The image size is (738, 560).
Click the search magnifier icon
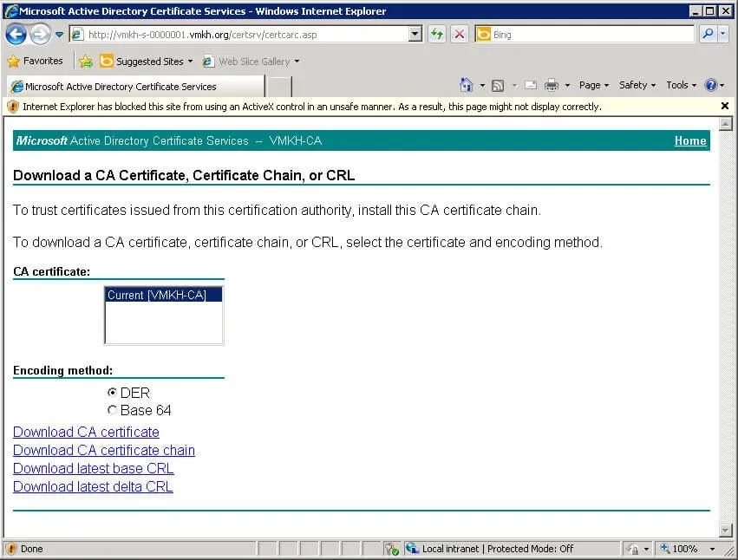tap(708, 34)
